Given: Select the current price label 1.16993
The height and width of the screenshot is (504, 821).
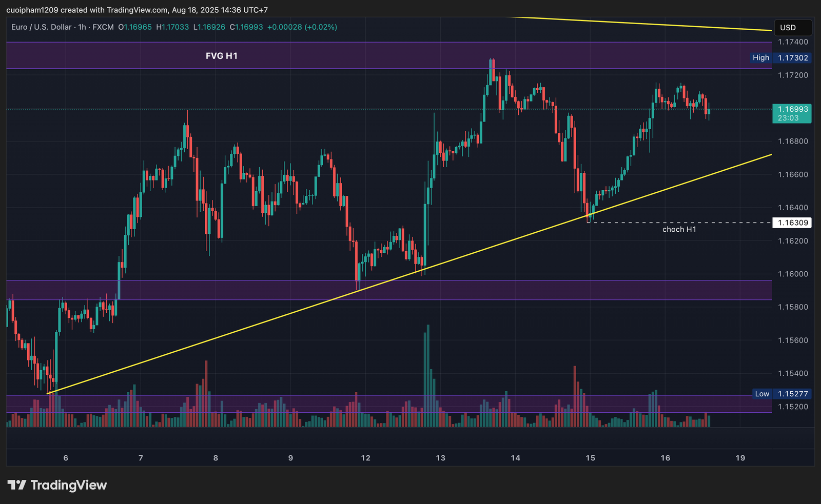Looking at the screenshot, I should 792,109.
